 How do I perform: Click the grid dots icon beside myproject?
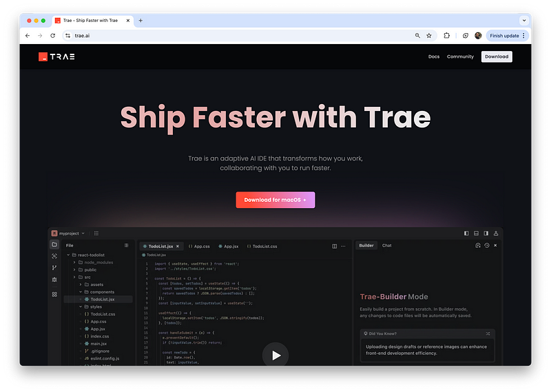[96, 233]
